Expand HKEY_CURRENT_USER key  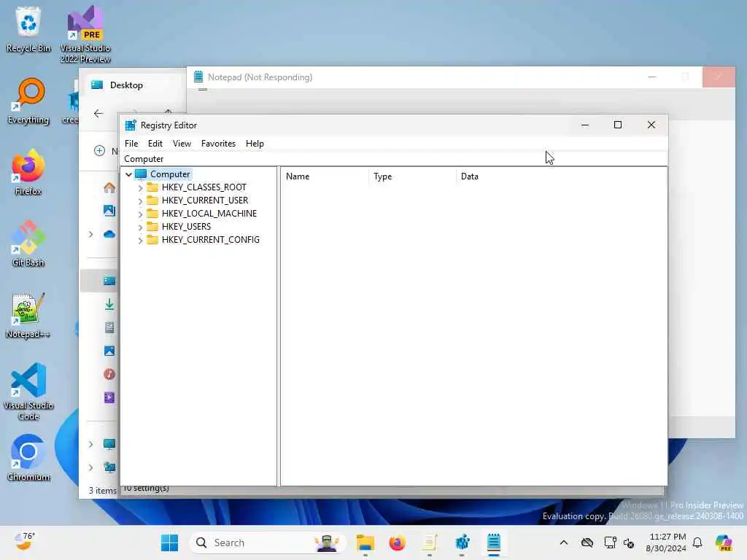click(x=140, y=201)
